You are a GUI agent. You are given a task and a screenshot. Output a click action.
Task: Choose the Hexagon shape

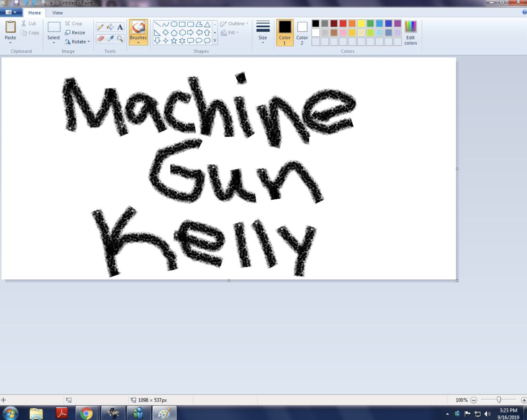tap(182, 33)
